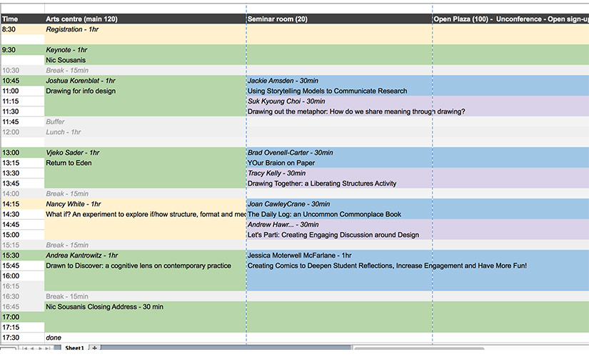Click the '16:00' time cell

tap(23, 275)
